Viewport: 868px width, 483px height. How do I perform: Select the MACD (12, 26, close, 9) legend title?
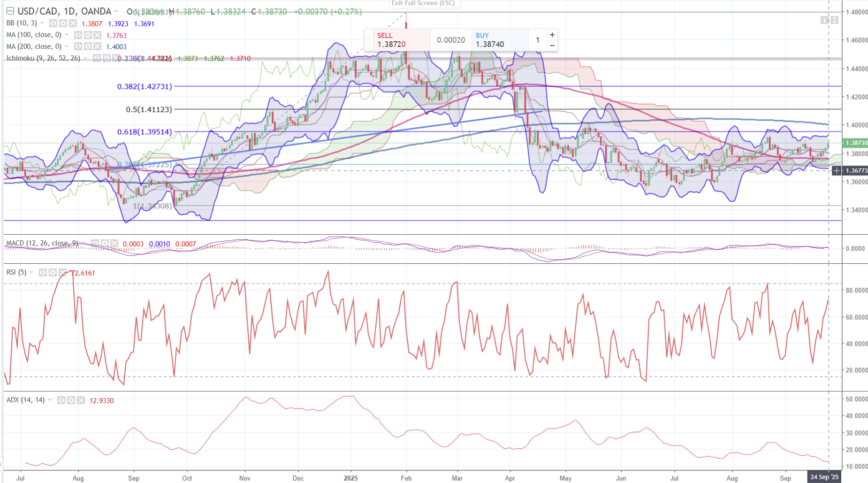[42, 243]
